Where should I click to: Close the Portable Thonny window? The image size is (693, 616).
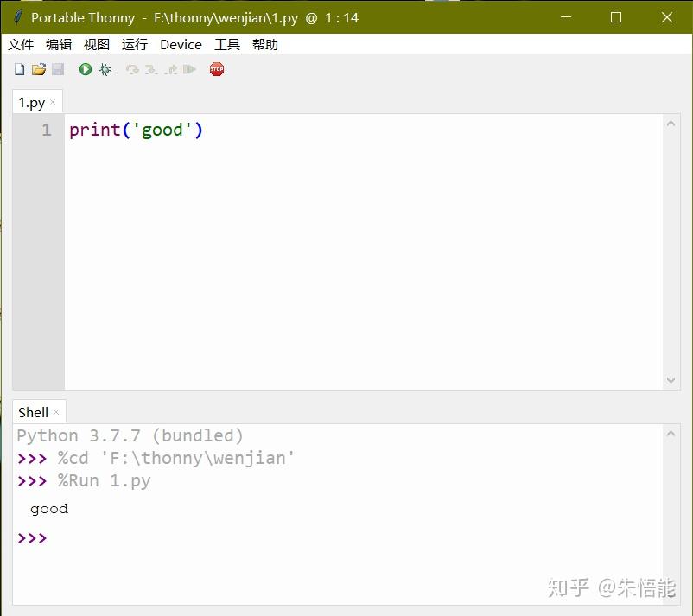pos(666,17)
